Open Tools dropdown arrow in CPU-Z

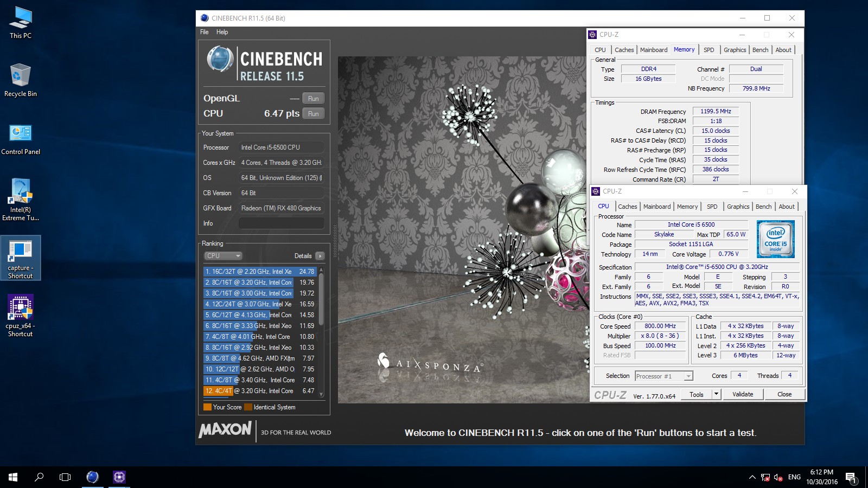coord(716,394)
